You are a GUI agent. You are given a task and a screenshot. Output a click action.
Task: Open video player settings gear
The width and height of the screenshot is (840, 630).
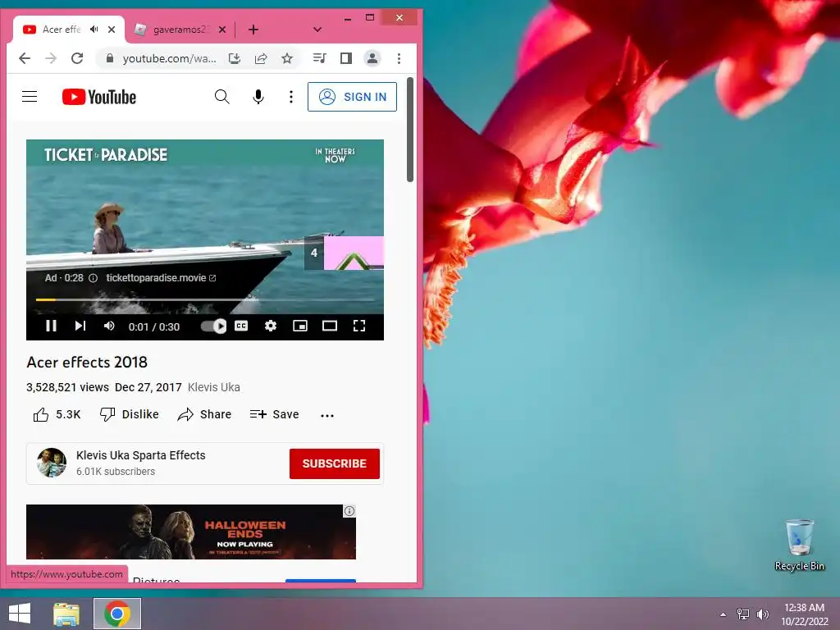[271, 326]
